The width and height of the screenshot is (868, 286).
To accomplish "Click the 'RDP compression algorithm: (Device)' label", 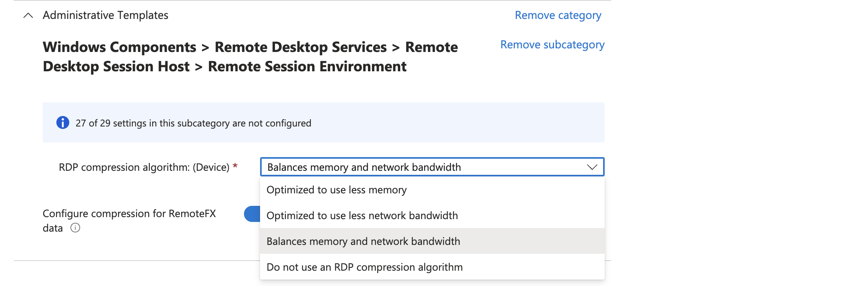I will 144,167.
